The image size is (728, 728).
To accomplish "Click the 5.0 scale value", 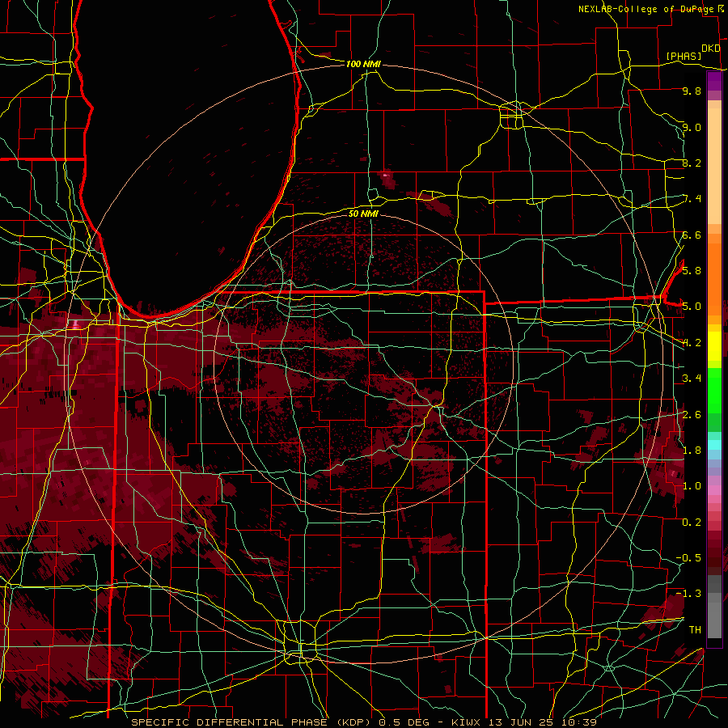I will 692,307.
